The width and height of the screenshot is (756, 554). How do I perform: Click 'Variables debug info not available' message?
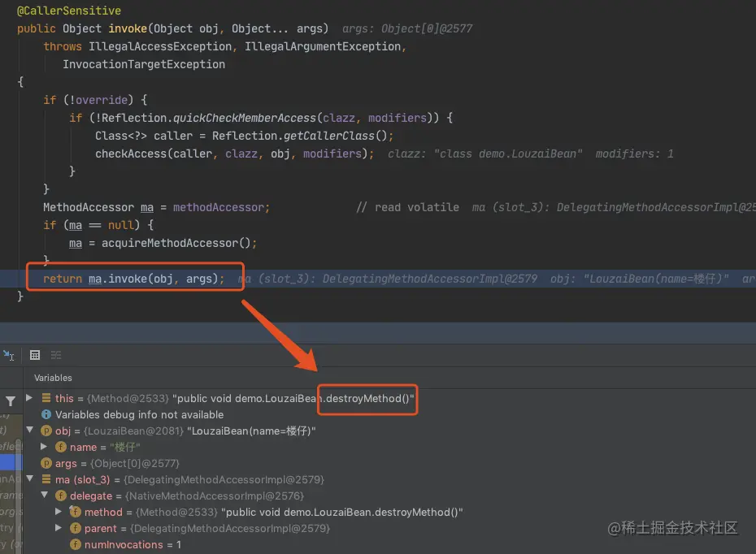coord(139,415)
